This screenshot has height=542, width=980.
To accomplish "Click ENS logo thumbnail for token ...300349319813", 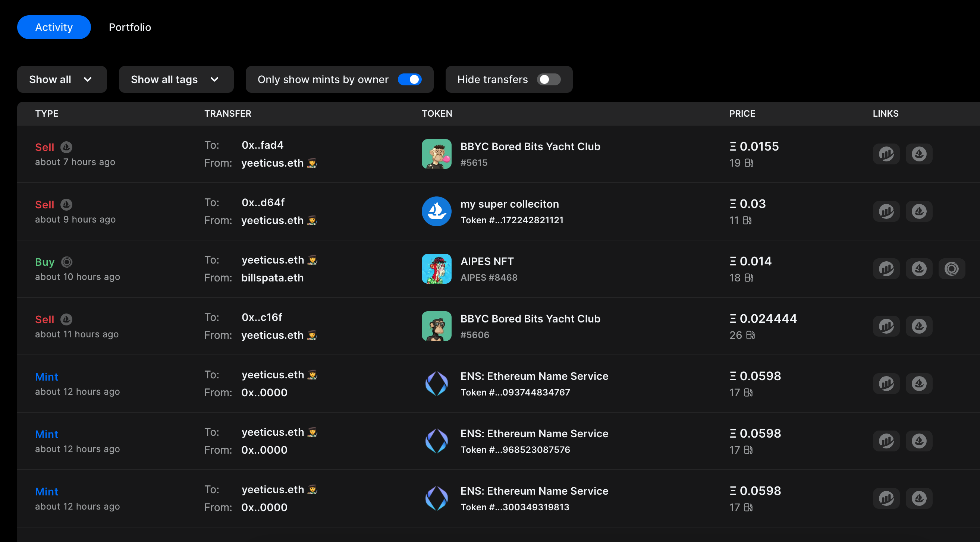I will (436, 499).
